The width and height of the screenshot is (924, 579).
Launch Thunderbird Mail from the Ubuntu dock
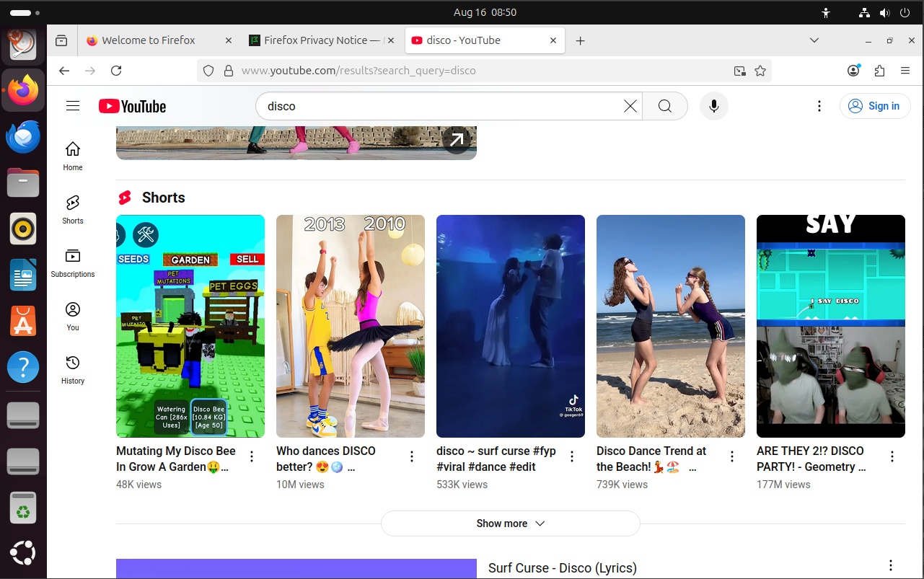tap(23, 137)
